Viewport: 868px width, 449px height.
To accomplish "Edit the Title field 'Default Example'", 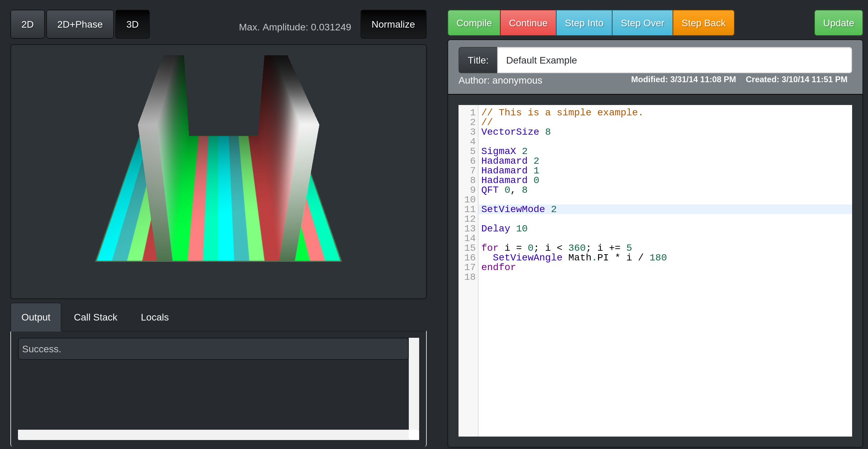I will (x=674, y=60).
